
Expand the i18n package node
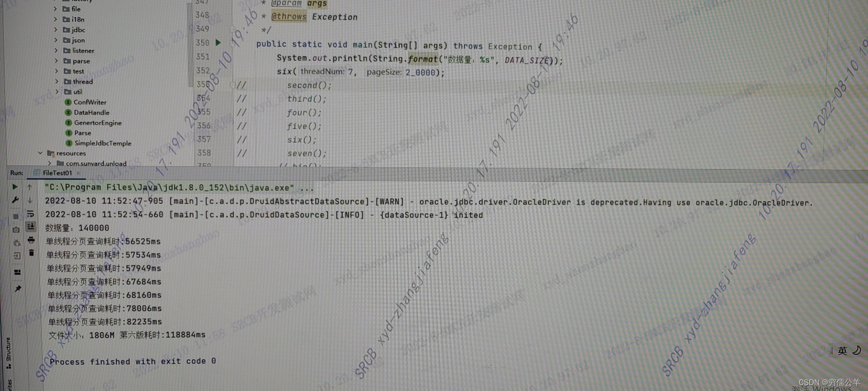[x=55, y=19]
